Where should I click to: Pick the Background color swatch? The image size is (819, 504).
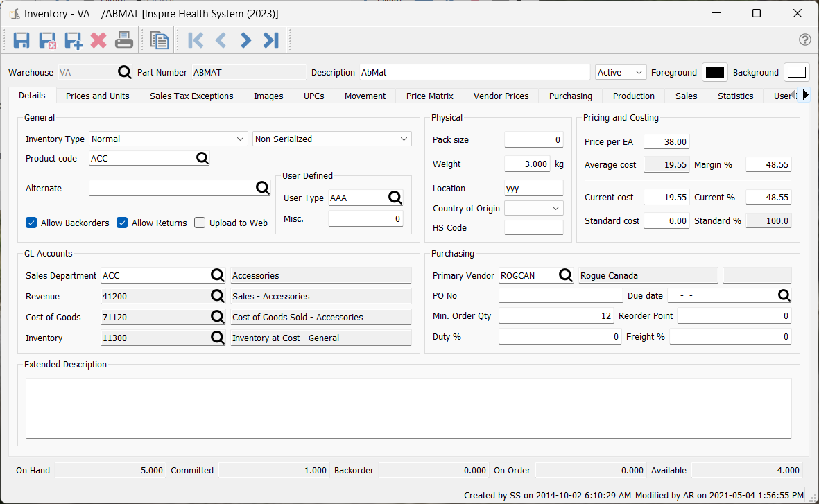tap(797, 72)
